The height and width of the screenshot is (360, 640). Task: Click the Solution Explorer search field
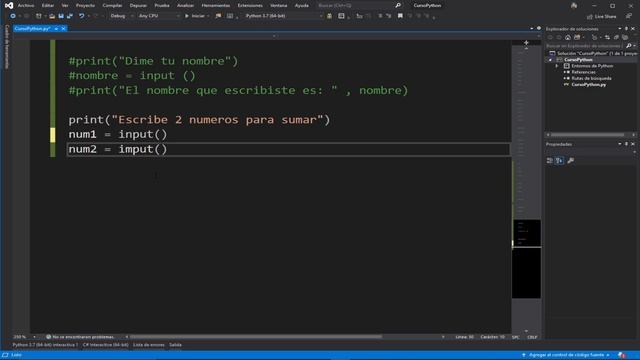pyautogui.click(x=584, y=46)
